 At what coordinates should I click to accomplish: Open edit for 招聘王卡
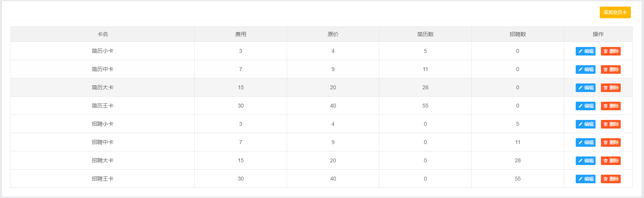[x=585, y=179]
